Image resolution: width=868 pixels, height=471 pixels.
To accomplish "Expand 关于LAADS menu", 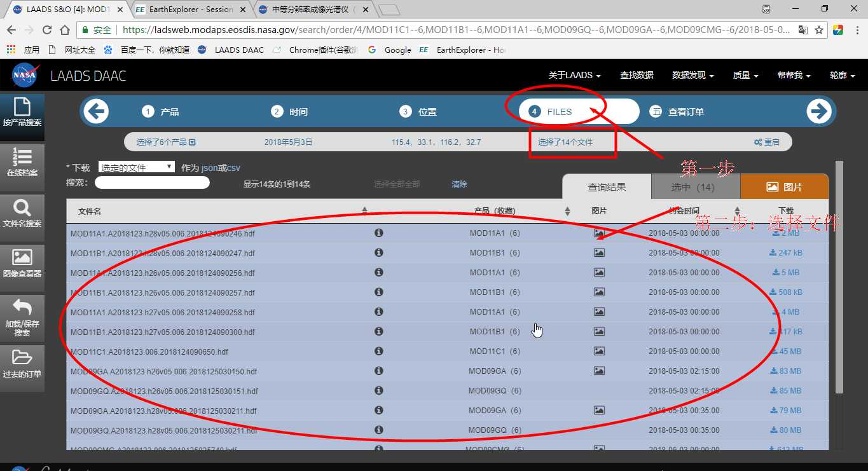I will 575,75.
